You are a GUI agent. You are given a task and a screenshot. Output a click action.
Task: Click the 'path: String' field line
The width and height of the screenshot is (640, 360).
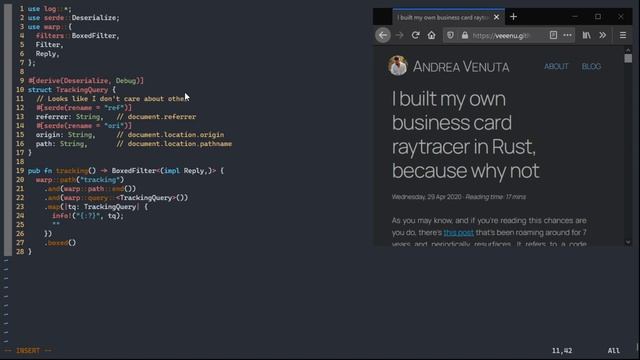click(x=61, y=144)
